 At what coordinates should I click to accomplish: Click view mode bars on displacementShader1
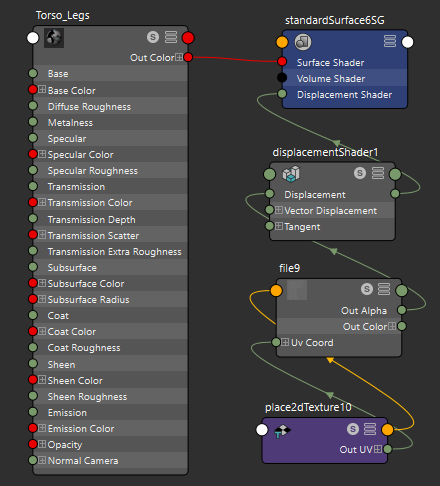[x=378, y=173]
